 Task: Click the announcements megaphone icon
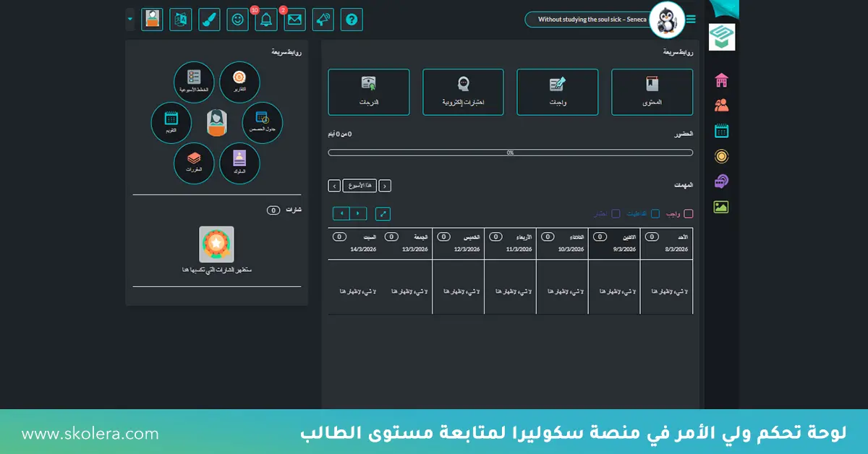pos(323,20)
